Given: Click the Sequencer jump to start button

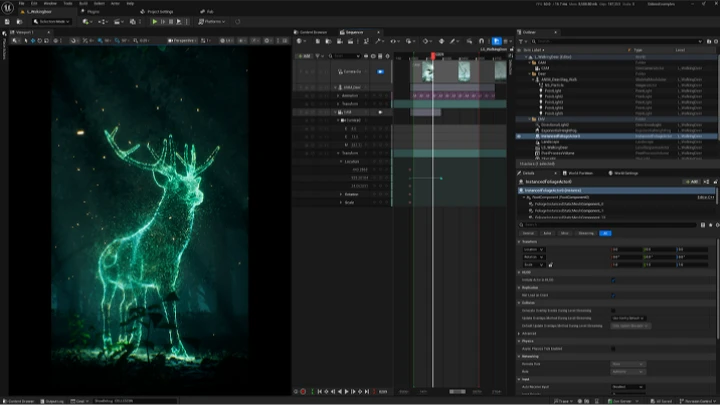Looking at the screenshot, I should 320,392.
